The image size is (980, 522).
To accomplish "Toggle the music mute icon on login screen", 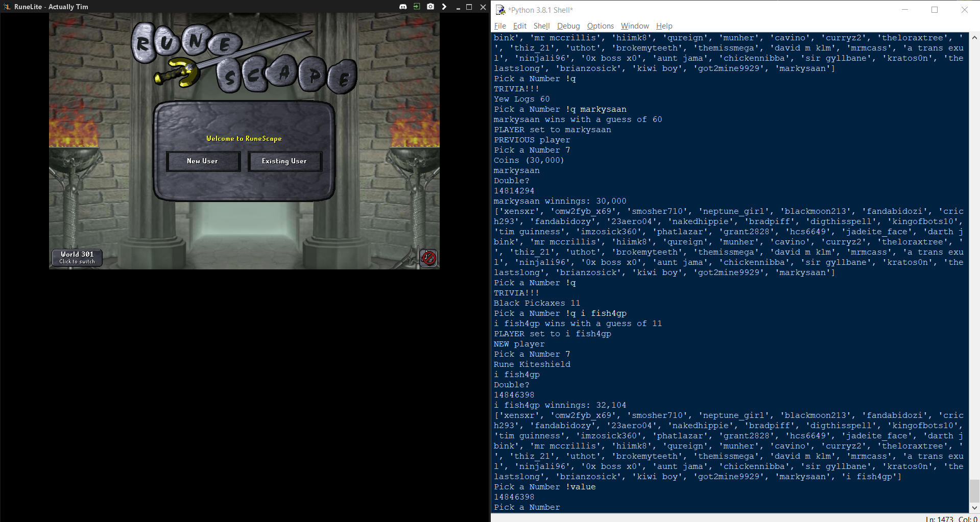I will coord(428,258).
